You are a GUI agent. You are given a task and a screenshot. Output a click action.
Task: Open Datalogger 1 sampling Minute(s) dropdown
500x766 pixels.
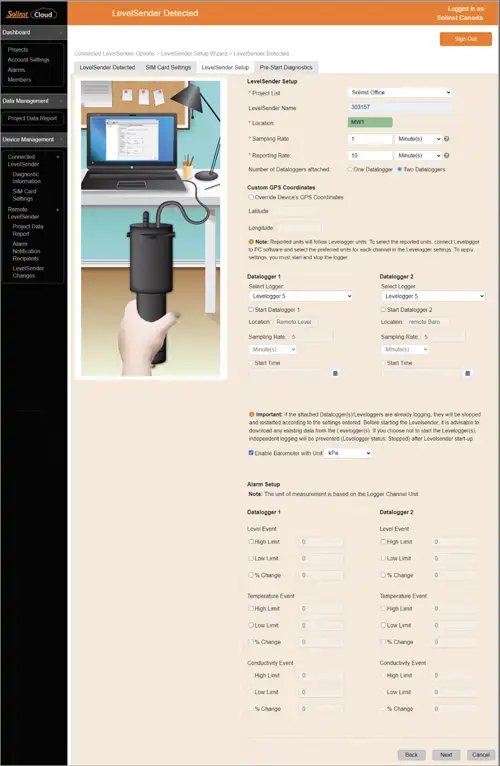[272, 349]
